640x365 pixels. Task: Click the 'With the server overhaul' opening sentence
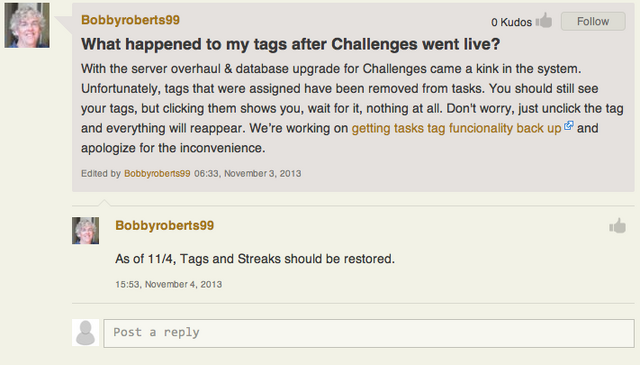click(x=331, y=69)
